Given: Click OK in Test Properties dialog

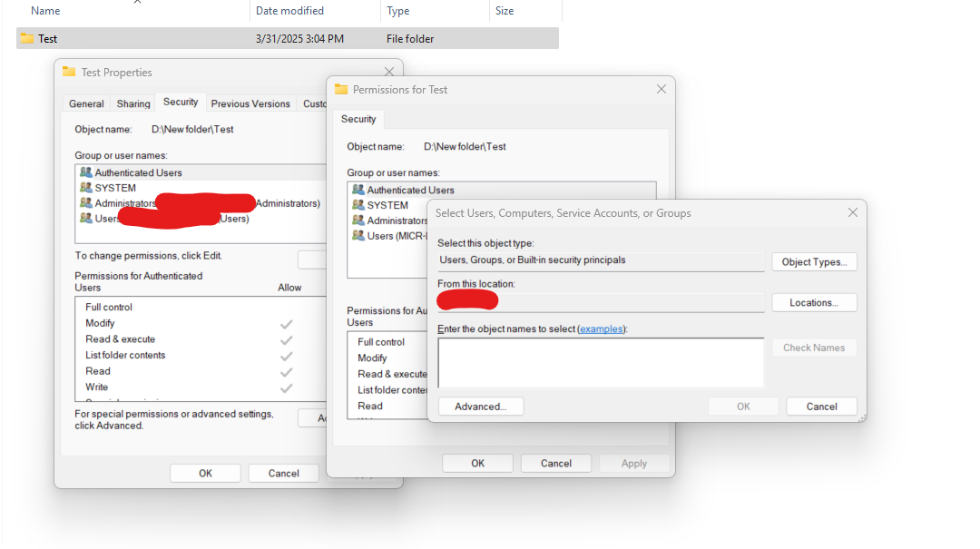Looking at the screenshot, I should [205, 473].
